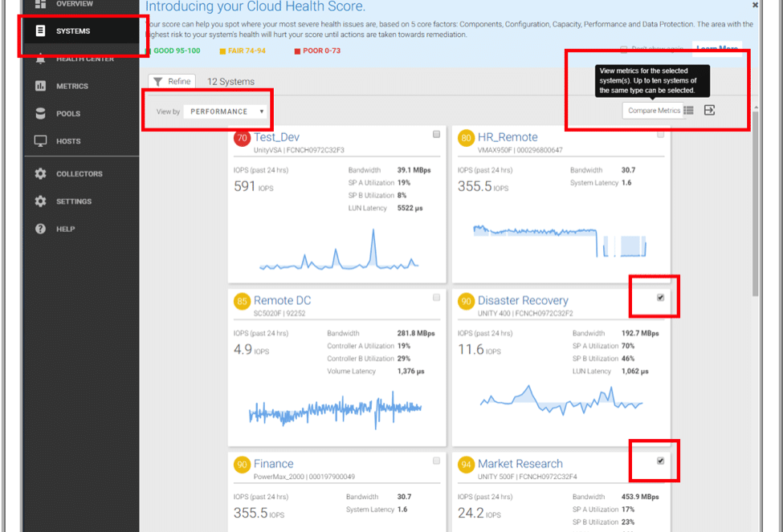Click the Compare Metrics button
Image resolution: width=783 pixels, height=532 pixels.
coord(654,110)
